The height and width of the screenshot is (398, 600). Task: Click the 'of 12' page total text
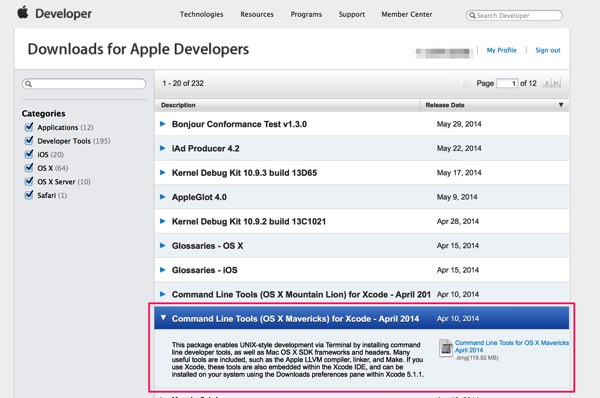(x=528, y=83)
